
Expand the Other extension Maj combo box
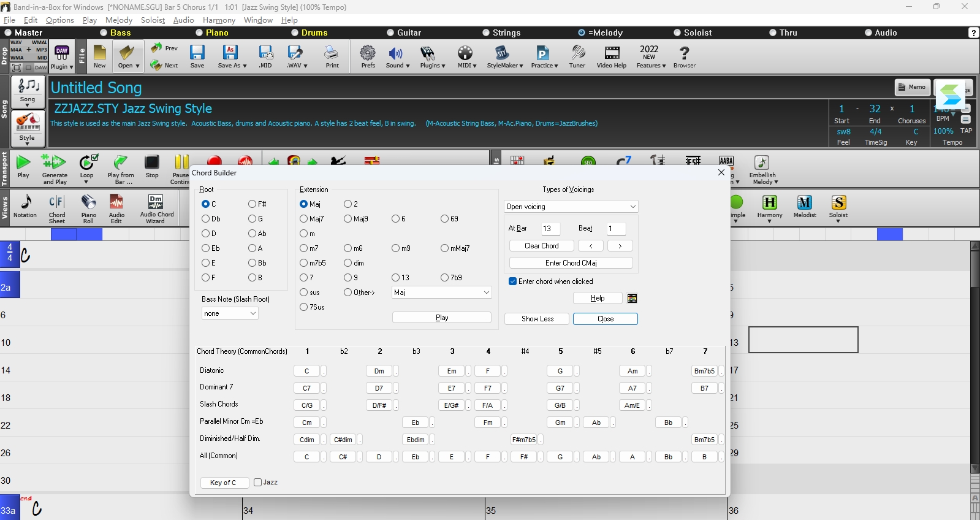click(442, 292)
